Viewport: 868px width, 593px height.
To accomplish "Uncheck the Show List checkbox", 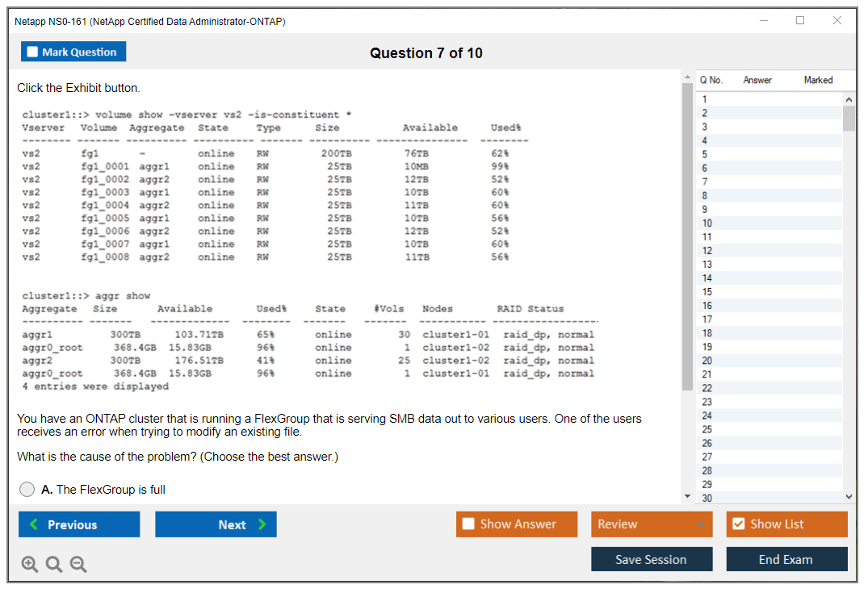I will (x=738, y=524).
